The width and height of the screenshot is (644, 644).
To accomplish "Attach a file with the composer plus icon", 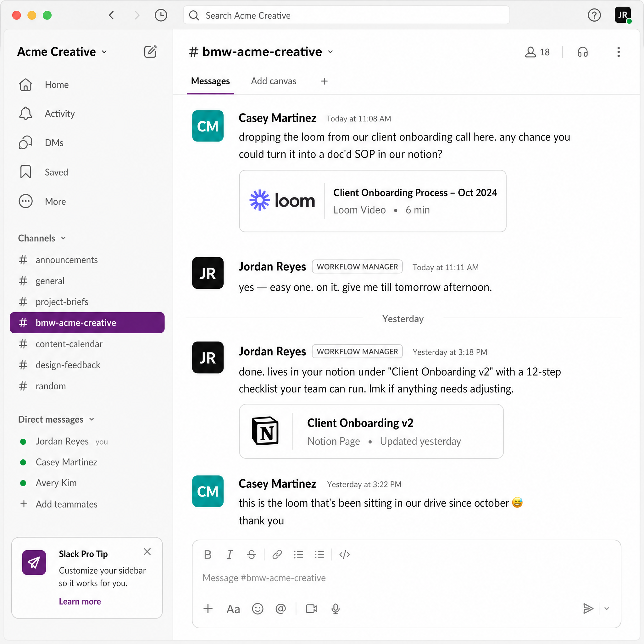I will (208, 609).
